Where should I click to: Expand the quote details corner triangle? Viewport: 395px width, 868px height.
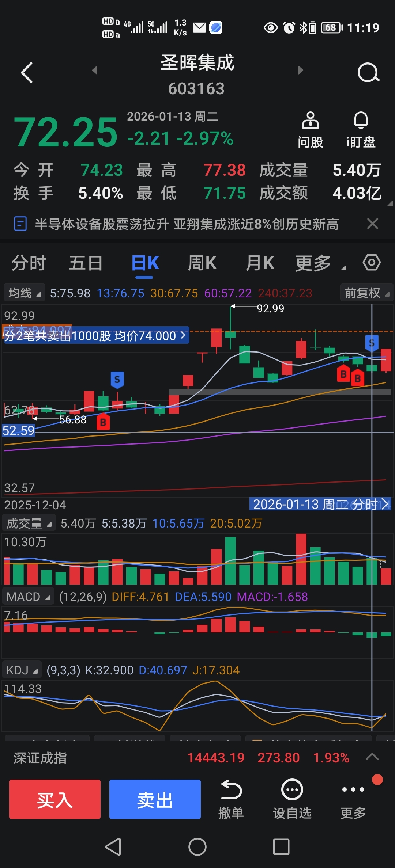[x=390, y=203]
